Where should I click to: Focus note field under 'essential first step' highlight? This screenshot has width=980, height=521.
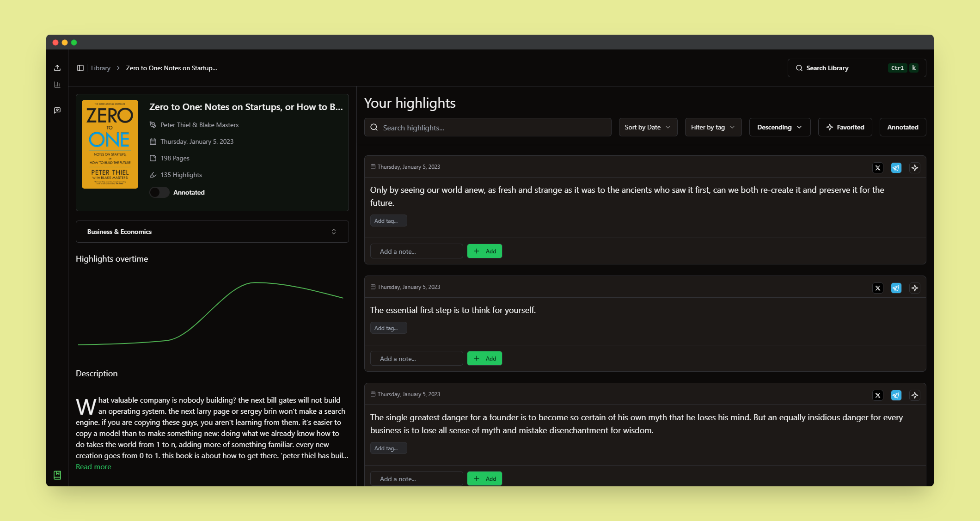416,358
